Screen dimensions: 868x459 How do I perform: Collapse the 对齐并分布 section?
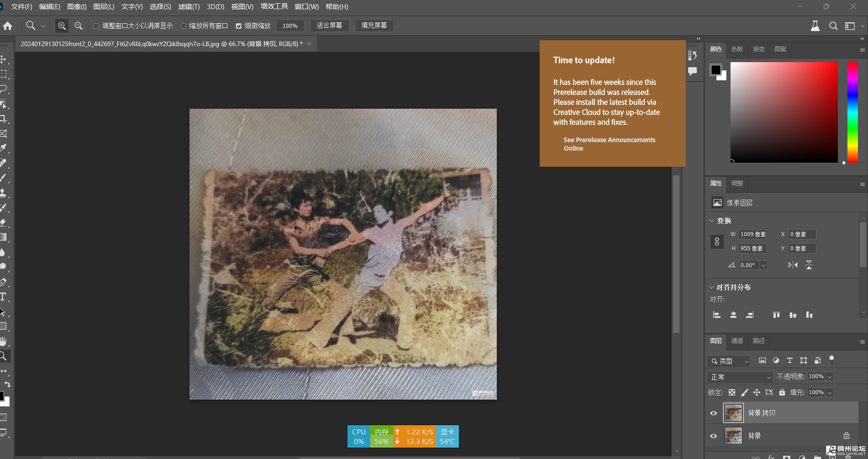711,287
